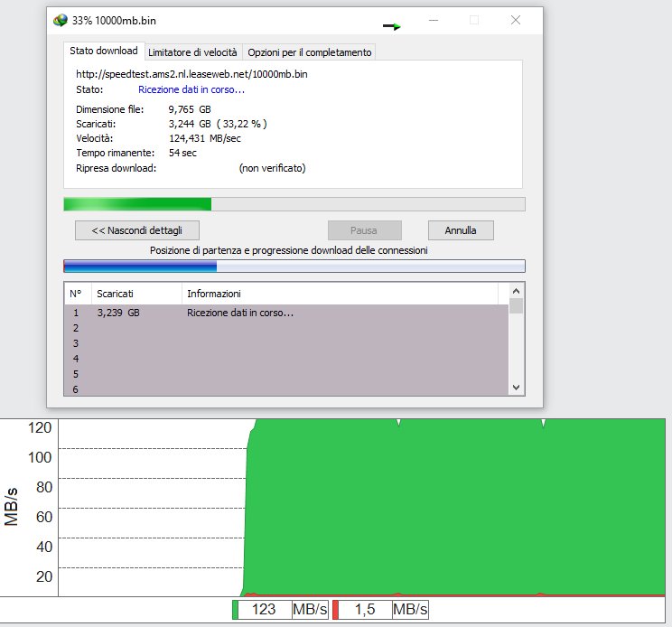Image resolution: width=672 pixels, height=627 pixels.
Task: Click the Informazioni column header
Action: pyautogui.click(x=339, y=294)
